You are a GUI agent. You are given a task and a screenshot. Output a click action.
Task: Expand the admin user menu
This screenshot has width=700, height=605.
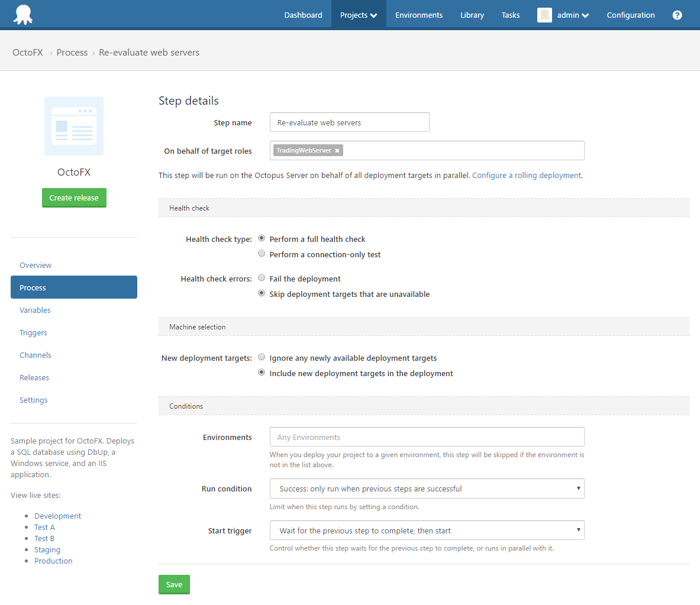573,15
